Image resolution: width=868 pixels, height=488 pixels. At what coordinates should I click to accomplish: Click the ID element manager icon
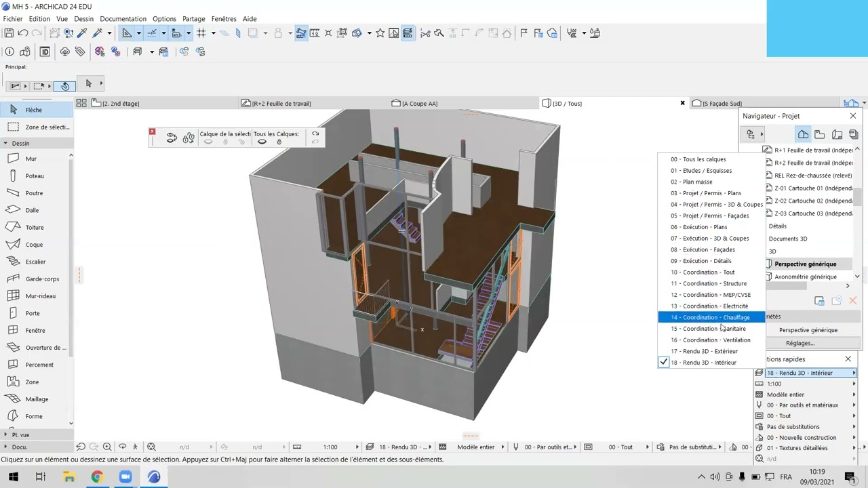coord(45,52)
